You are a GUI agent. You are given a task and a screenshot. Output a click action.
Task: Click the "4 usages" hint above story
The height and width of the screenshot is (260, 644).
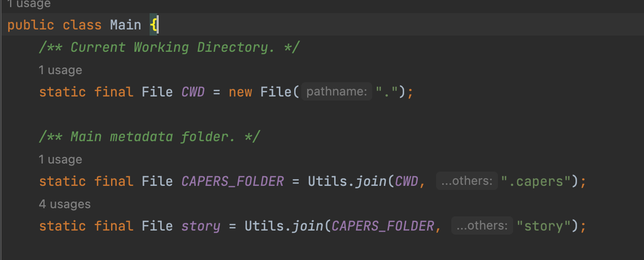pos(64,204)
